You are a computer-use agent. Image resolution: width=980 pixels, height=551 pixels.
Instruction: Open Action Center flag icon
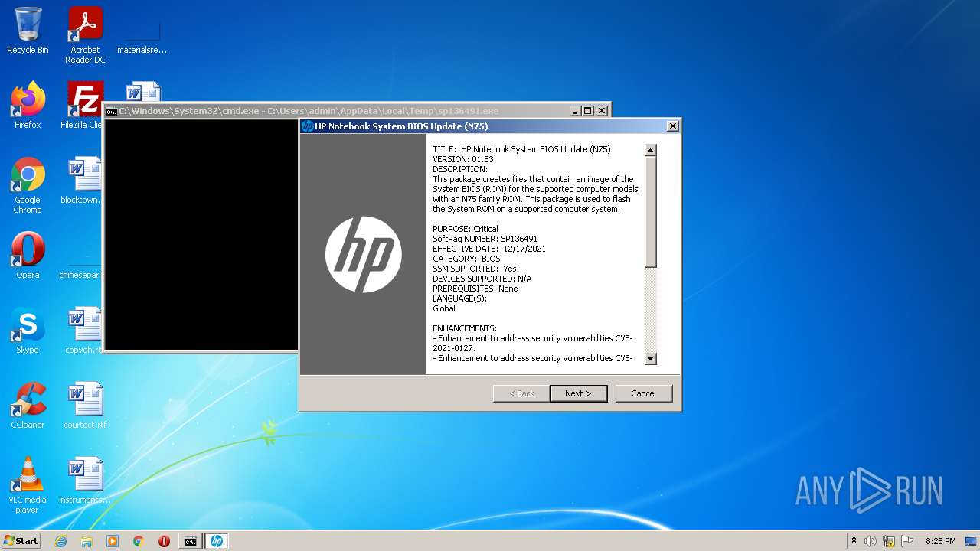point(908,541)
